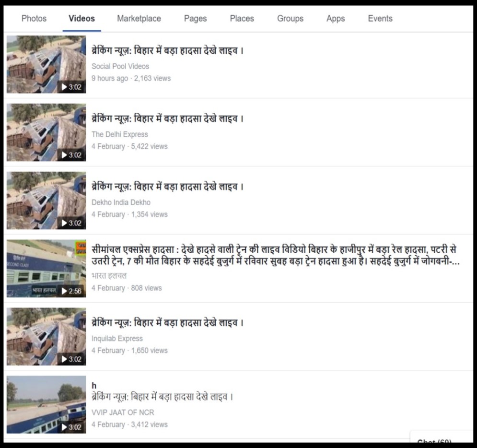477x448 pixels.
Task: Click '4 February · 808 views' text
Action: coord(127,288)
